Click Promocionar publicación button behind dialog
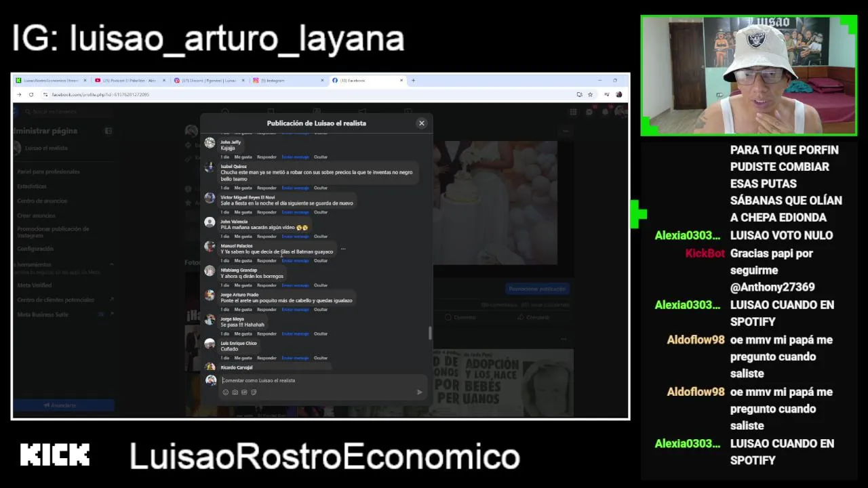This screenshot has height=488, width=868. click(537, 289)
